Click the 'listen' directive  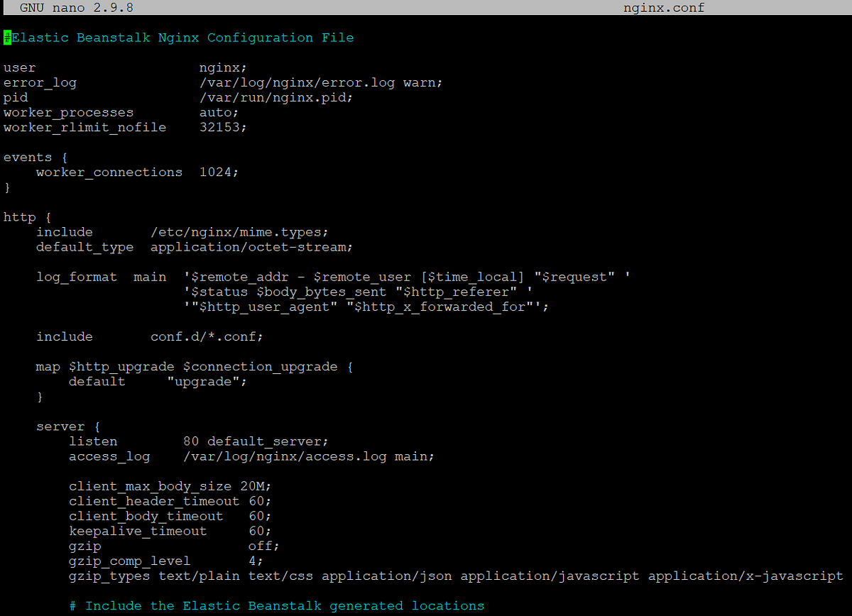tap(93, 441)
